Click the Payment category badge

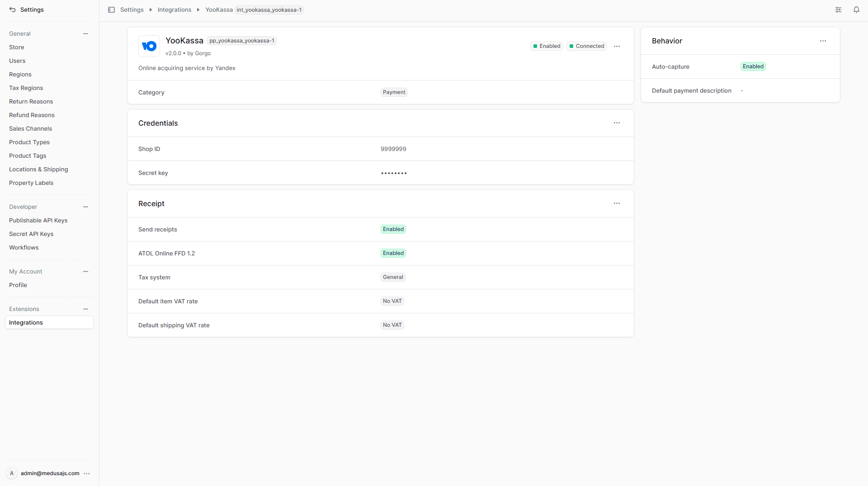tap(394, 92)
